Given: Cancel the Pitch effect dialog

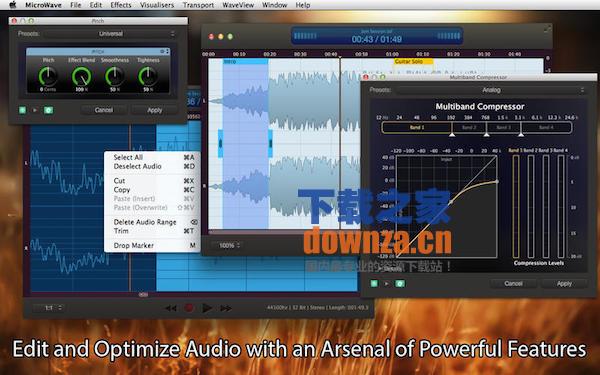Looking at the screenshot, I should (x=104, y=110).
